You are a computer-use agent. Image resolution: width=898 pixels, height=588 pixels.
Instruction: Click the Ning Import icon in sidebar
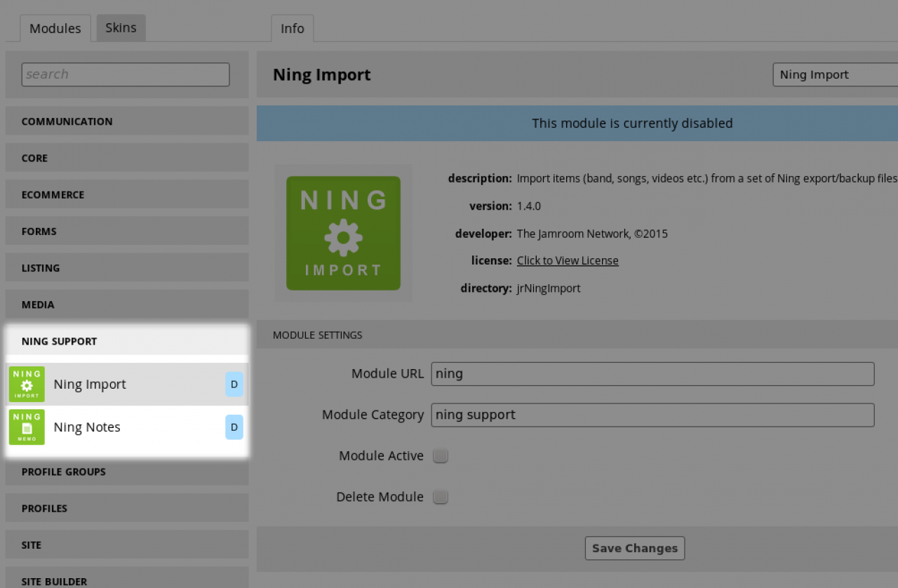(27, 385)
